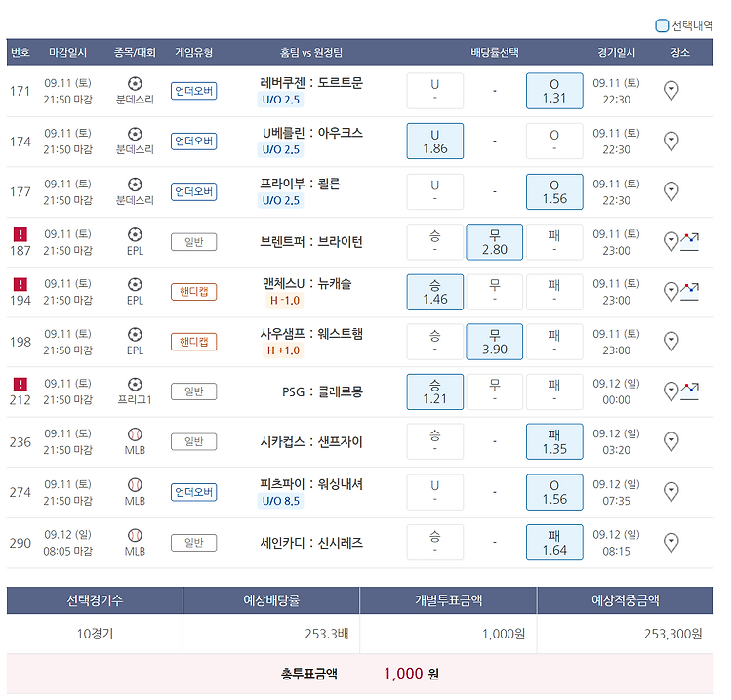732x700 pixels.
Task: Click H -1.0 handicap label
Action: pos(284,301)
